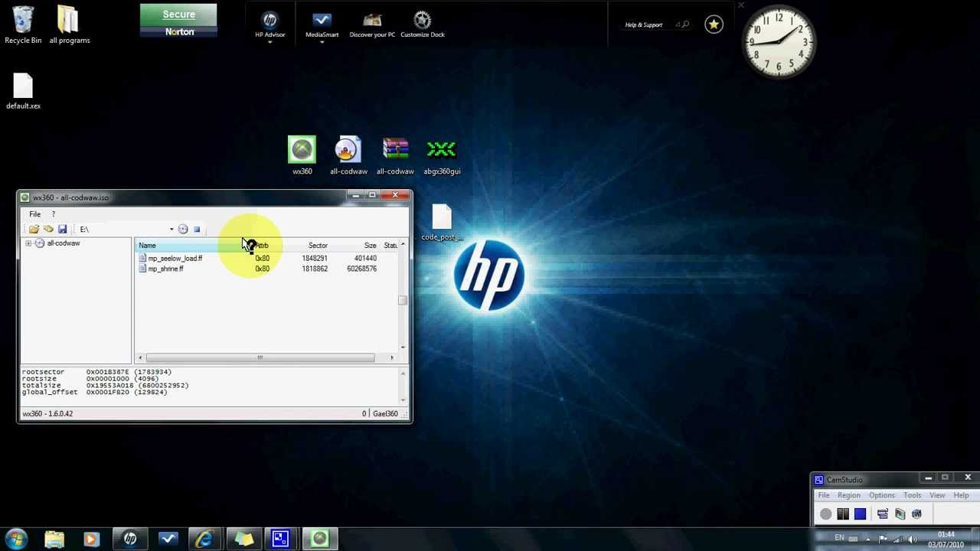980x551 pixels.
Task: Open the CamStudio Tools menu
Action: [x=912, y=496]
